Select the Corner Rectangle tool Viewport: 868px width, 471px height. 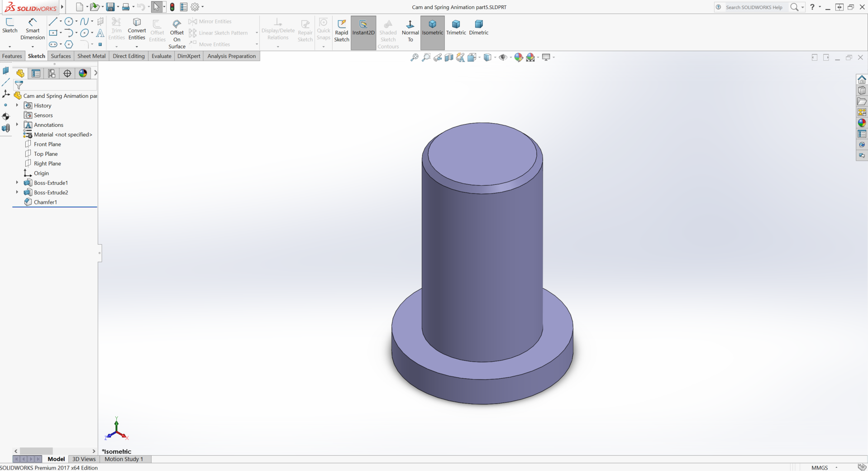coord(53,33)
